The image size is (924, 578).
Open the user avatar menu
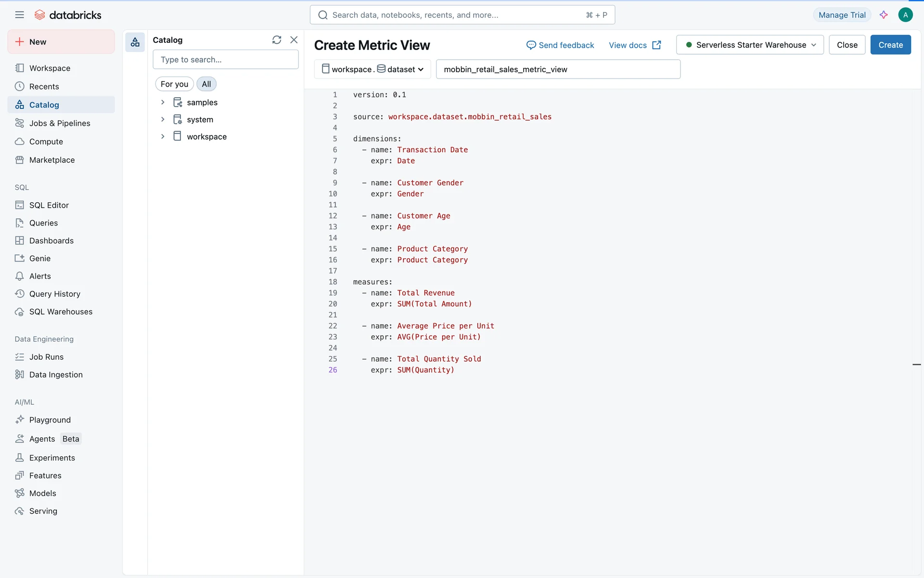click(905, 15)
